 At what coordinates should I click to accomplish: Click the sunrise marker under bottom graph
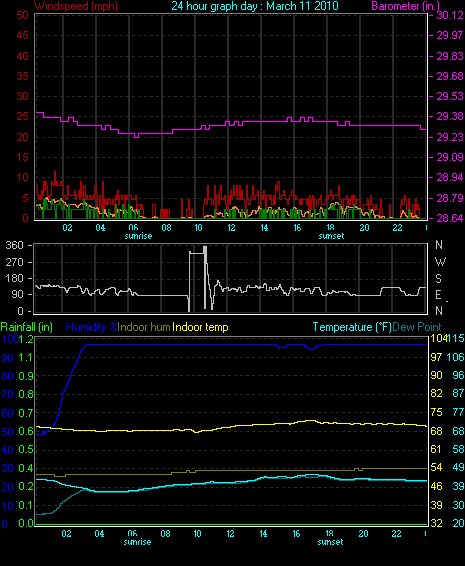[137, 542]
